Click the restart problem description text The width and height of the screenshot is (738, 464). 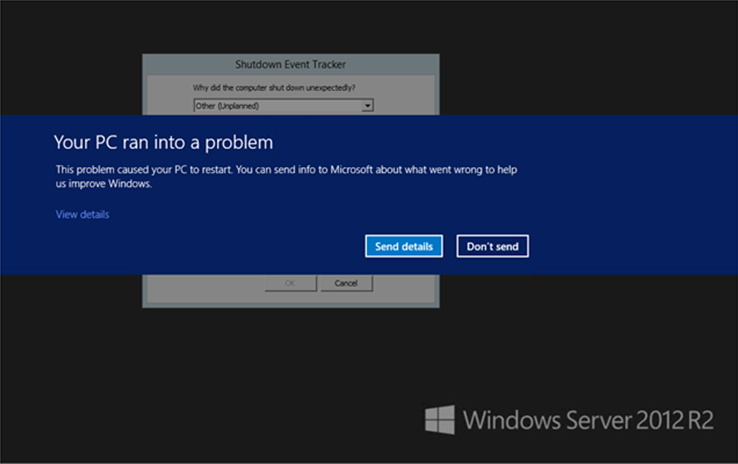coord(290,170)
